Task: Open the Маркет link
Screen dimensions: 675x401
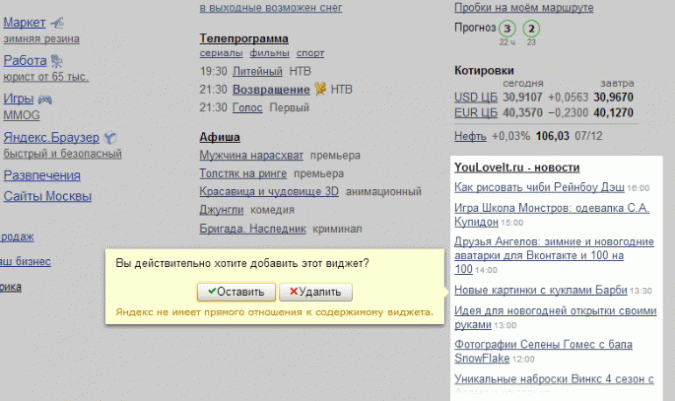Action: coord(25,22)
